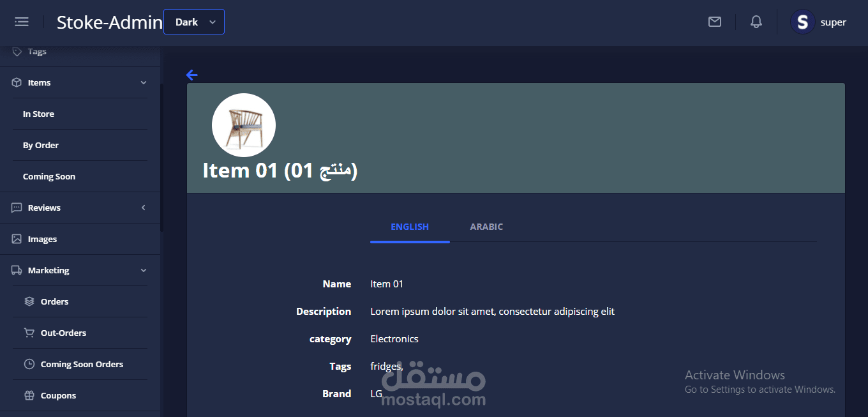Image resolution: width=868 pixels, height=417 pixels.
Task: Go back using the blue arrow
Action: (191, 75)
